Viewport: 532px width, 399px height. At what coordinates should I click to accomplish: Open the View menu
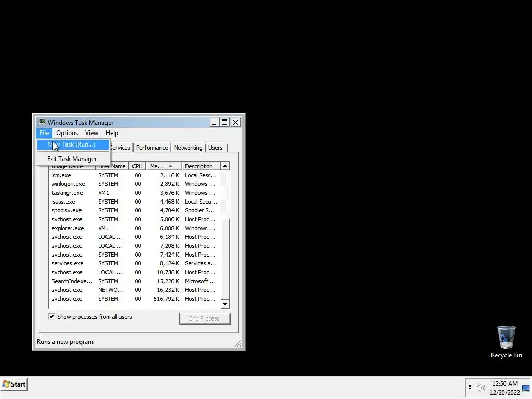click(x=91, y=133)
